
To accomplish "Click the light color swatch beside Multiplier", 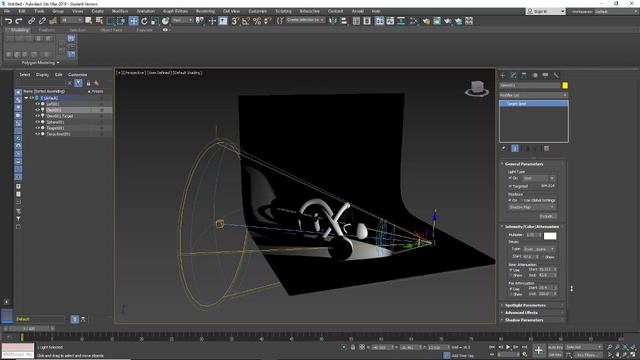I will point(550,236).
